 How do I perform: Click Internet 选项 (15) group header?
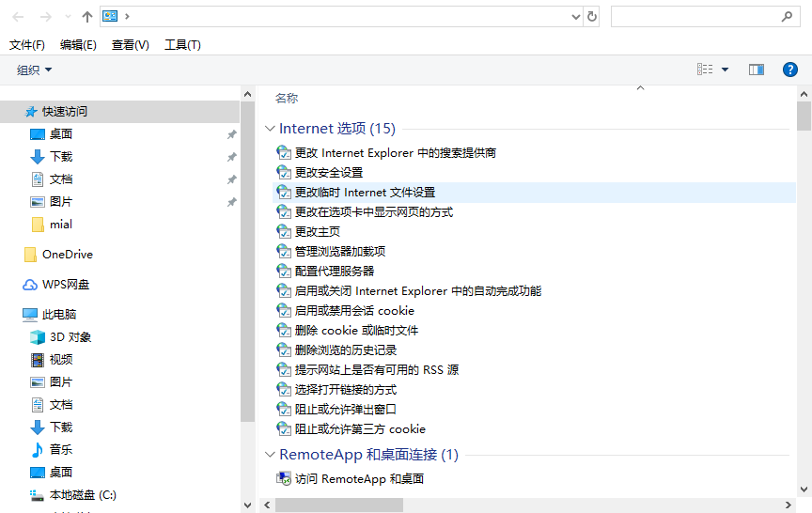tap(337, 129)
